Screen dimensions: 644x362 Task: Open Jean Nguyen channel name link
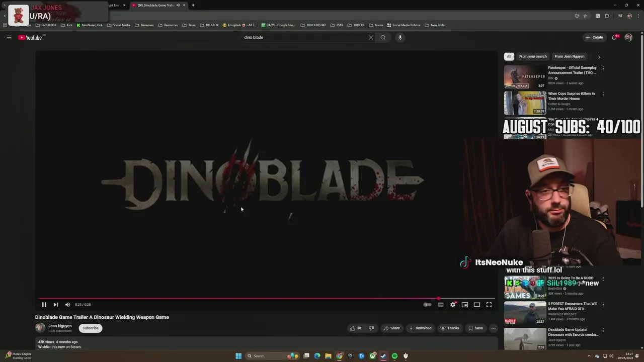coord(60,326)
